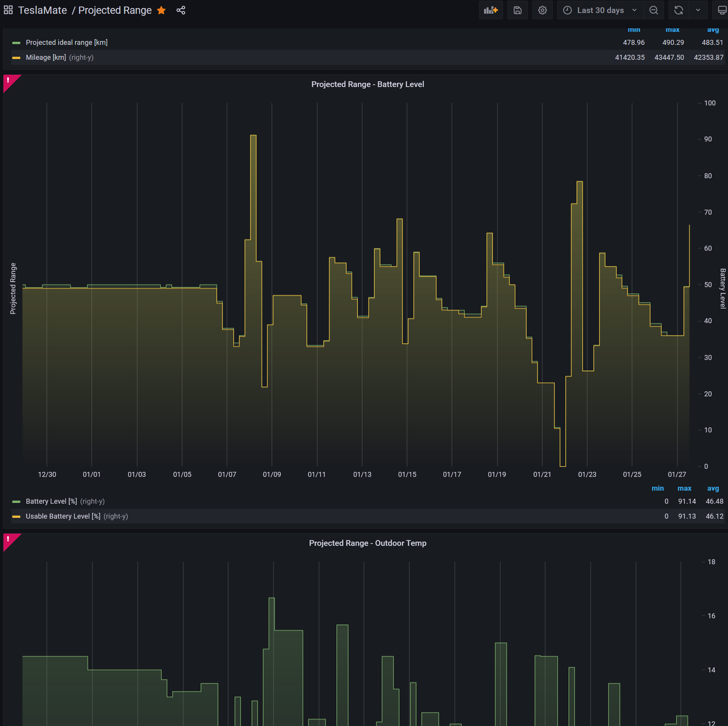
Task: Click the red error badge on the Battery Level panel
Action: point(8,80)
